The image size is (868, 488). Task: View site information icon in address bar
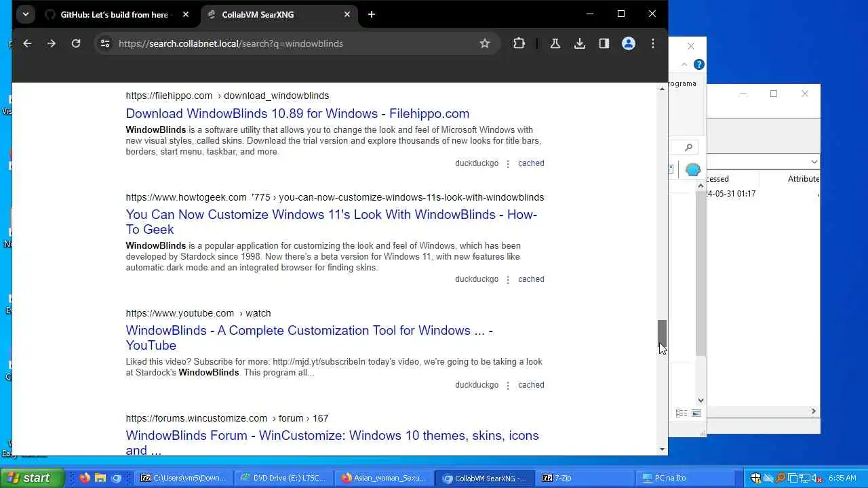[104, 43]
